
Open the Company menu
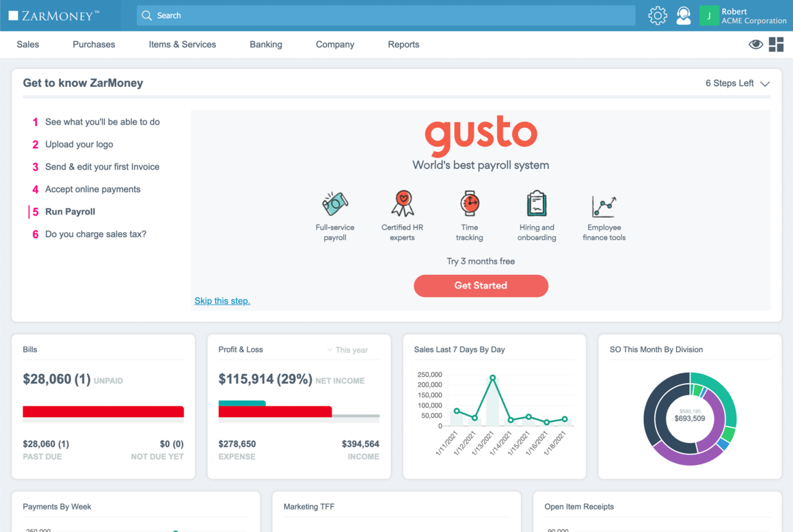pyautogui.click(x=335, y=44)
